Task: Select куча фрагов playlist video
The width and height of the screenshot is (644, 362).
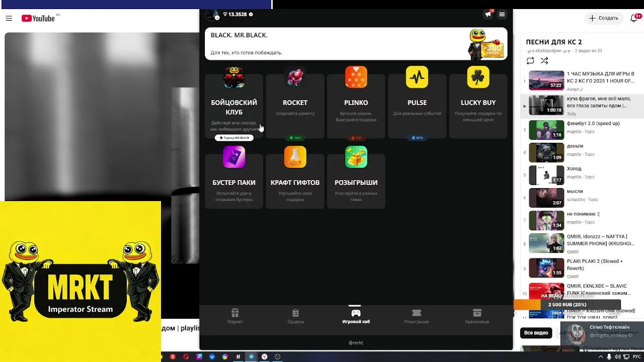Action: coord(582,106)
